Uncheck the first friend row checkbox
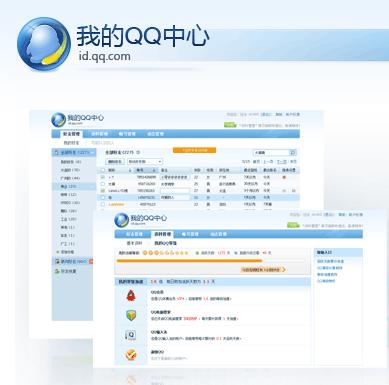Viewport: 389px width, 385px height. (103, 177)
